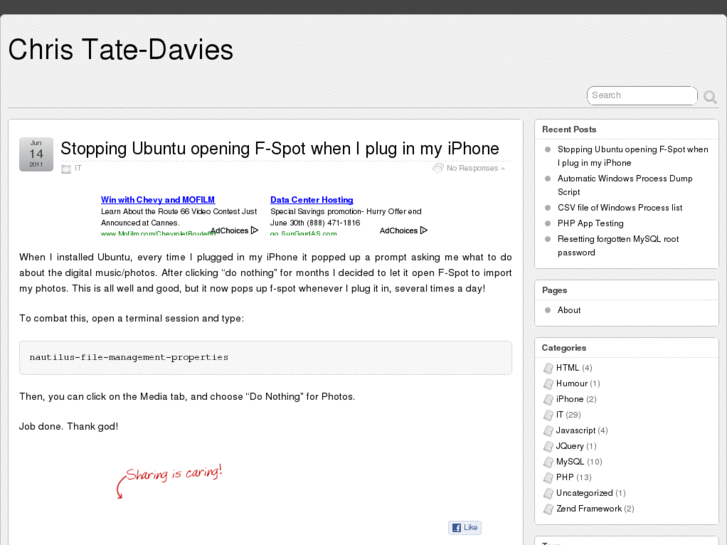Open recent post PHP App Testing

[590, 224]
